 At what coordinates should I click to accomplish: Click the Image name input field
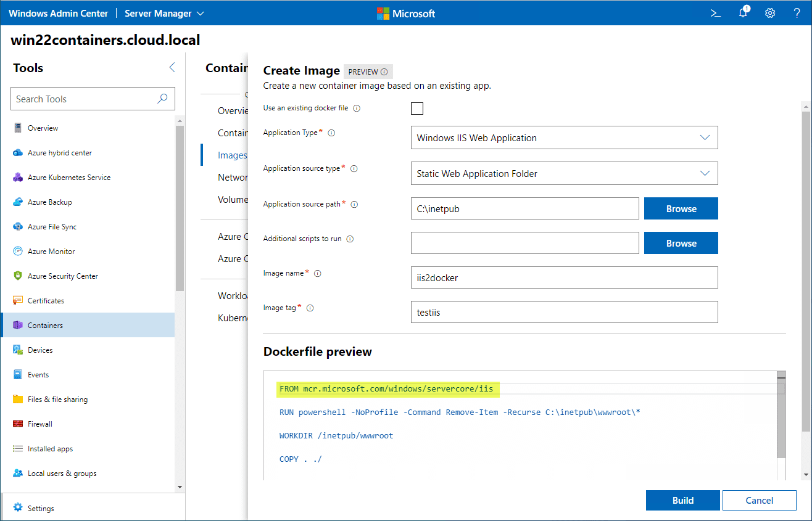(x=564, y=277)
